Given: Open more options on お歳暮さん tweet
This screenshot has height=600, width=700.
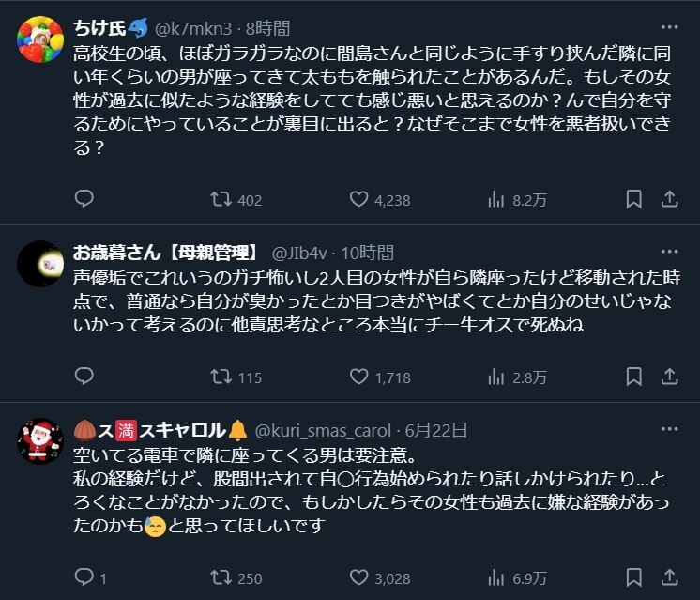Looking at the screenshot, I should [x=669, y=252].
